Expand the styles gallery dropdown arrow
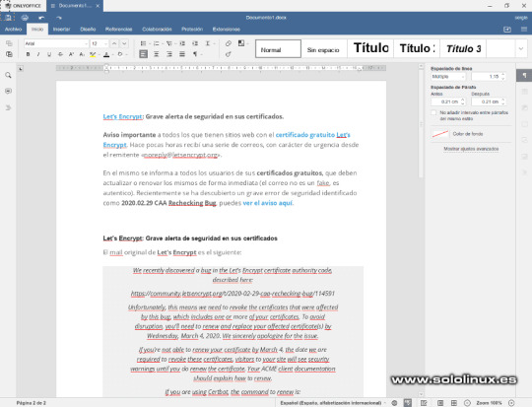532x407 pixels. tap(521, 49)
